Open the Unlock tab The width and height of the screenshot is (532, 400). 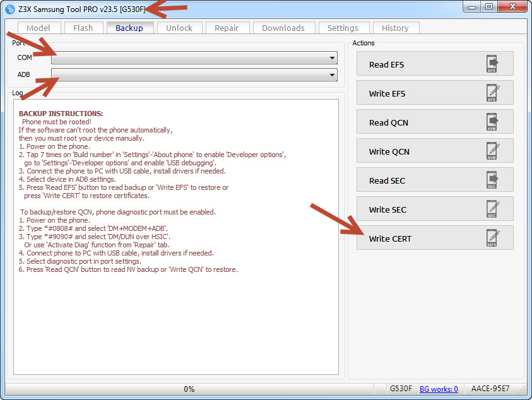click(x=179, y=28)
